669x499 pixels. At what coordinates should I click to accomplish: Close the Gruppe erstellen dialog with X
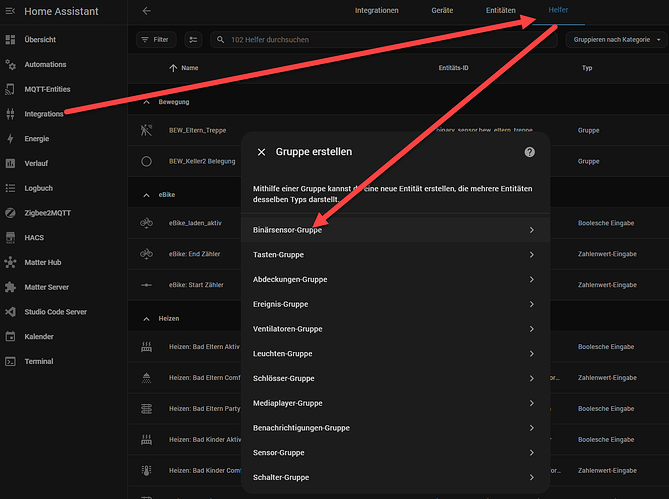[262, 152]
